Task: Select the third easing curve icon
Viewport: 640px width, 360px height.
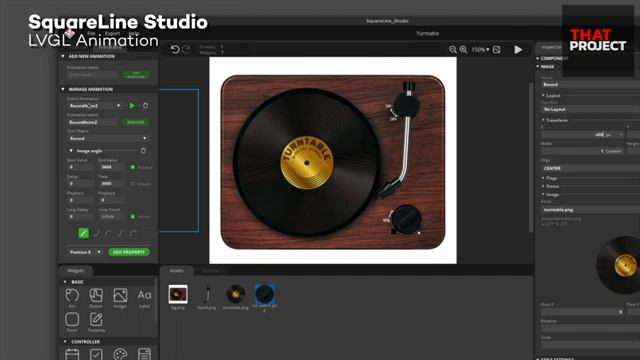Action: tap(108, 233)
